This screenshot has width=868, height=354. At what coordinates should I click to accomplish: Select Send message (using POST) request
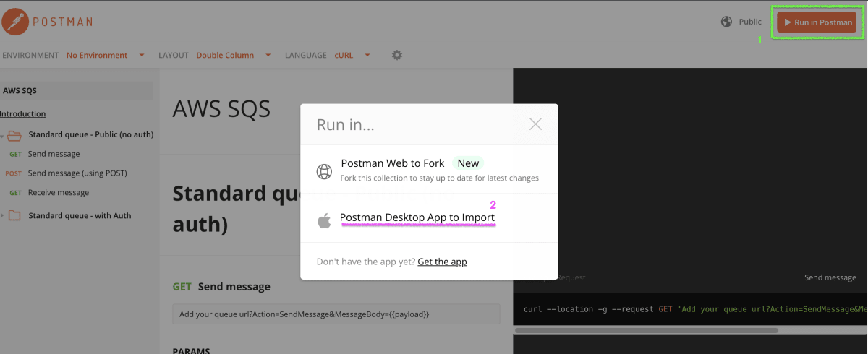[x=77, y=173]
